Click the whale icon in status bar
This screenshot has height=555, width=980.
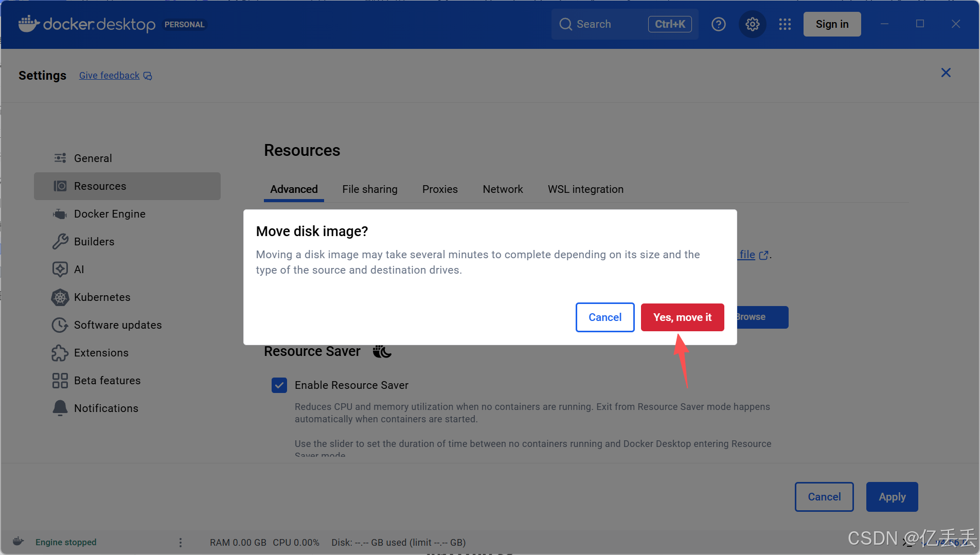(x=18, y=541)
